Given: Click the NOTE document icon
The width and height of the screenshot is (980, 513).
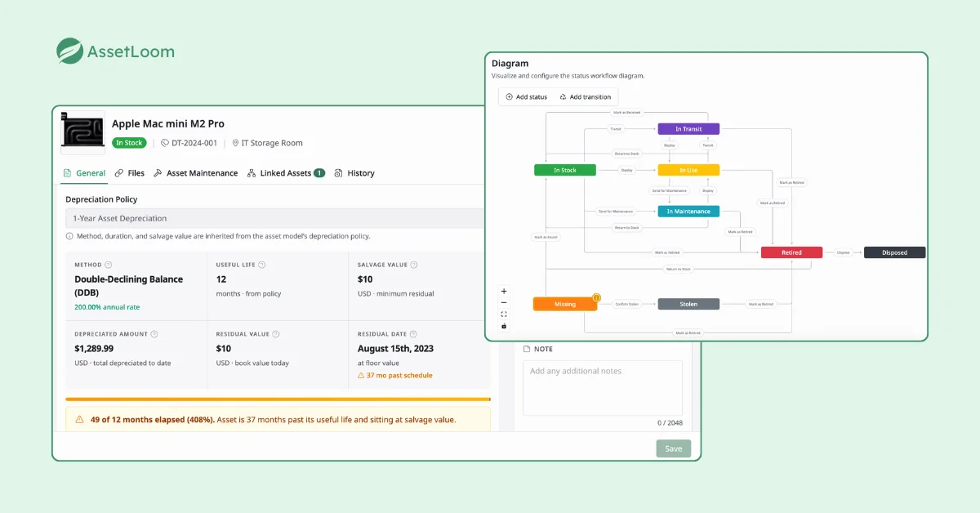Looking at the screenshot, I should [527, 349].
